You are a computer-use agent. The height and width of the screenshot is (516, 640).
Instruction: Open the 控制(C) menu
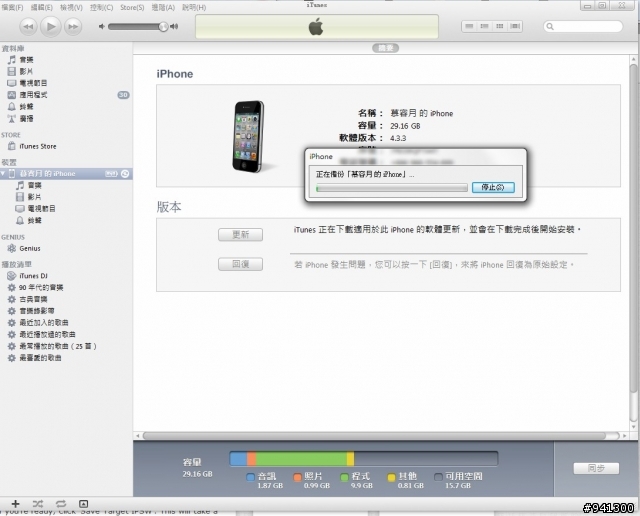click(x=102, y=7)
